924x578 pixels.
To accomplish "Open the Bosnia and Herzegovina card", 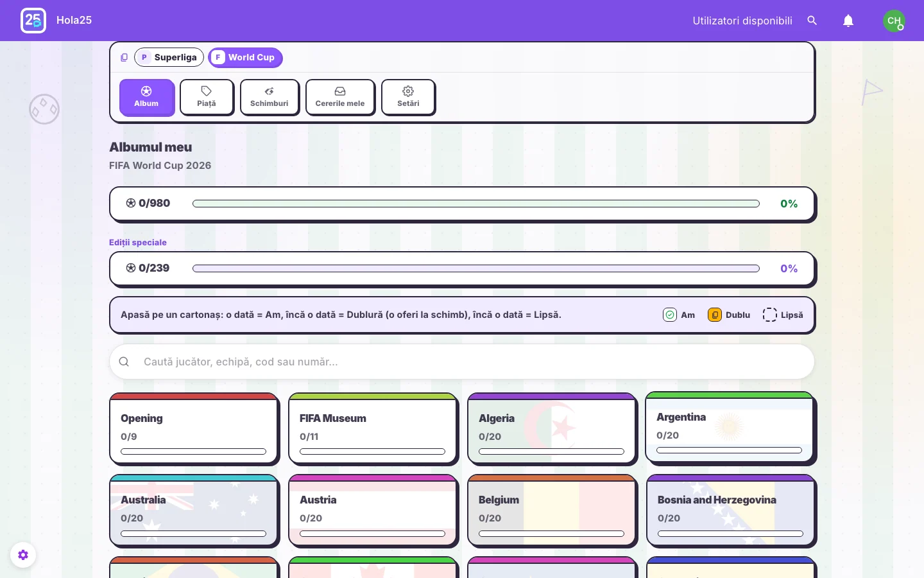I will pyautogui.click(x=731, y=510).
